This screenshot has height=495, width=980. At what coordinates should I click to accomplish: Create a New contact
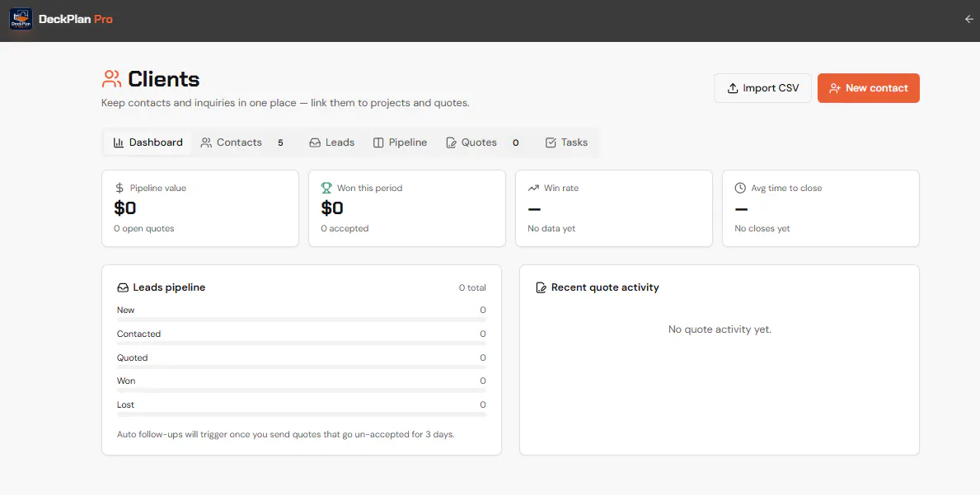click(x=868, y=88)
